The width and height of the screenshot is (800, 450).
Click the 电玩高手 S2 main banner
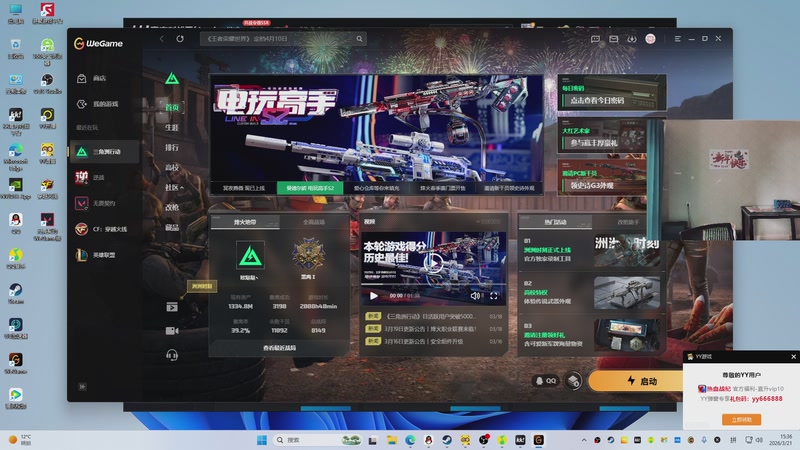click(376, 128)
